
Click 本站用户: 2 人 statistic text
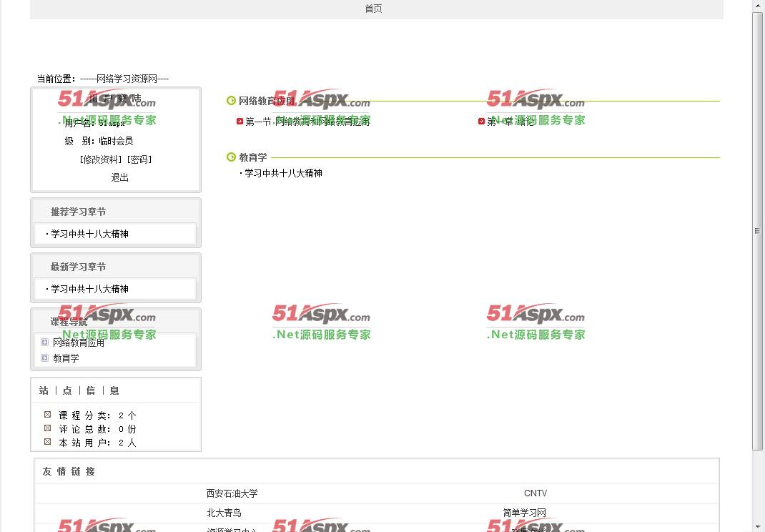pos(97,443)
